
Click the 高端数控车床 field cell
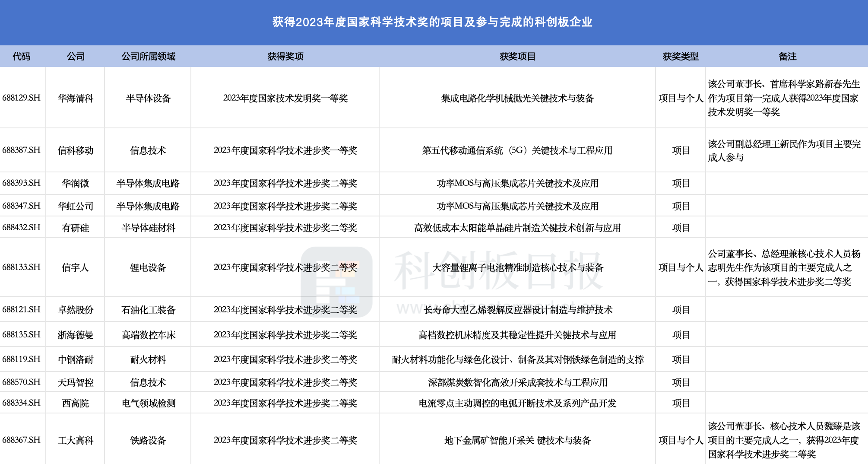coord(148,335)
